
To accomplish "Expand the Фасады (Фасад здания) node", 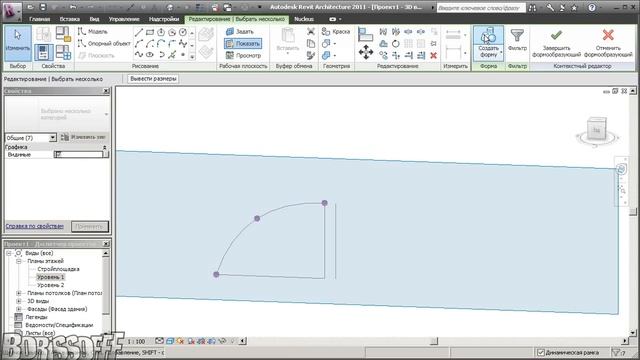I will click(19, 309).
